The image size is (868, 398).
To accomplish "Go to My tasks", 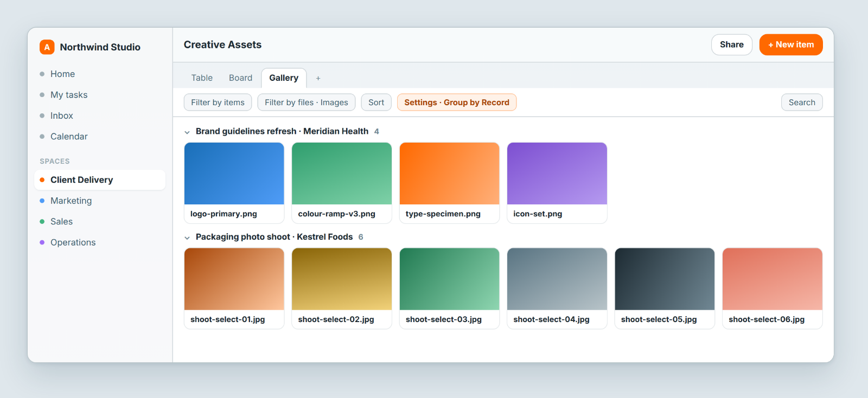I will 100,95.
